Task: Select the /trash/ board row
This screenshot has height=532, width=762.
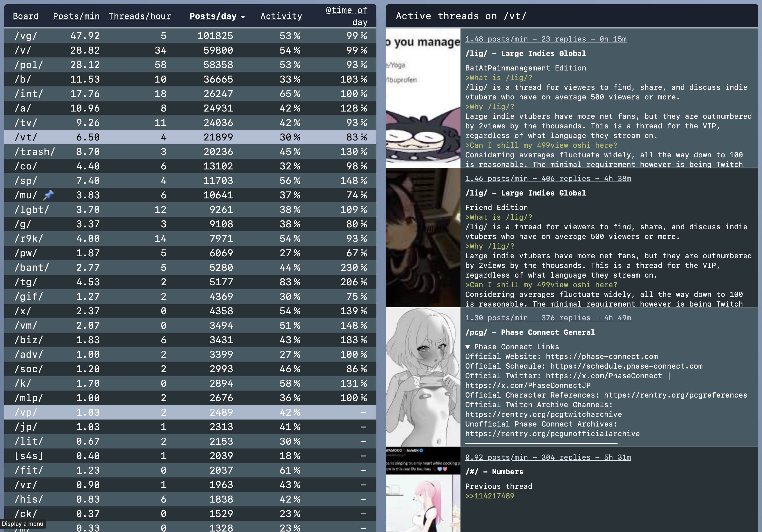Action: [190, 152]
